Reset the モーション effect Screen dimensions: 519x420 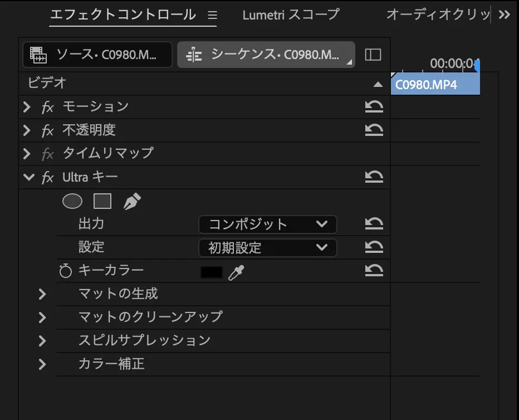(x=374, y=107)
